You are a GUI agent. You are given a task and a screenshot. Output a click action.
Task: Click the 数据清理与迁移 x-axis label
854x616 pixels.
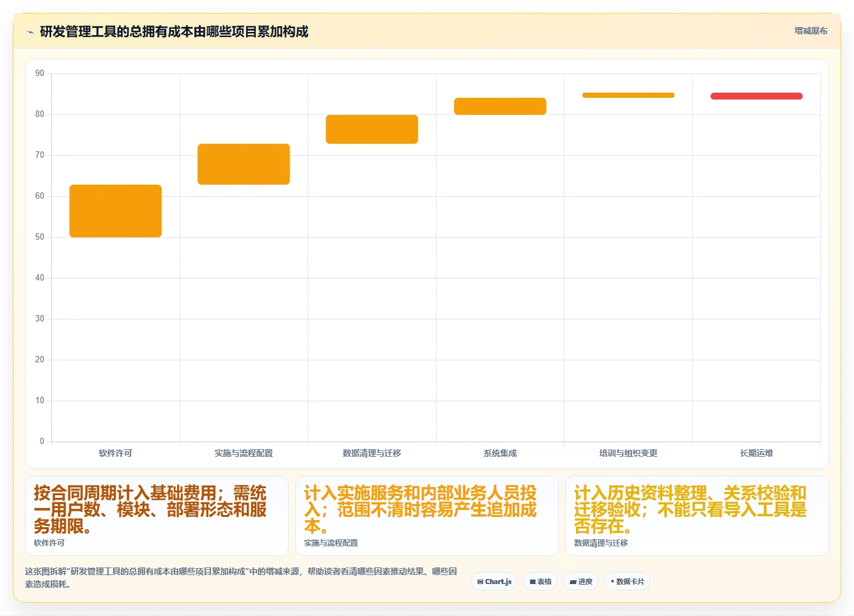point(372,453)
